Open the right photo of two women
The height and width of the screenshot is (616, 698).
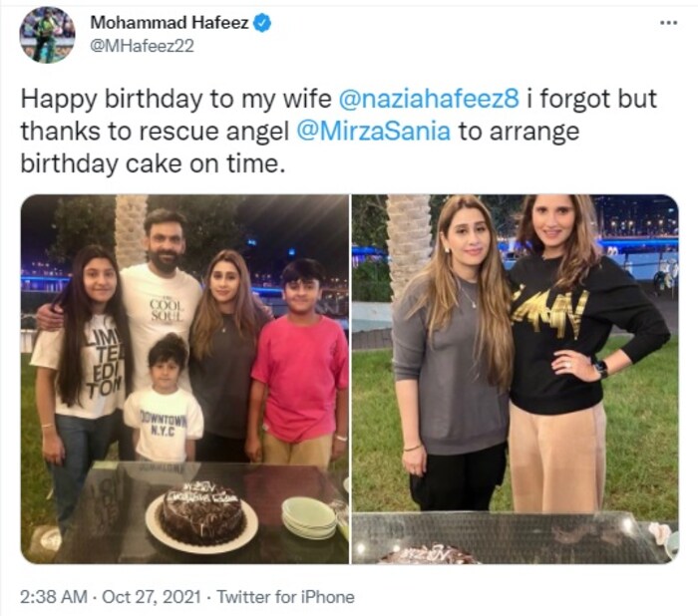point(515,379)
